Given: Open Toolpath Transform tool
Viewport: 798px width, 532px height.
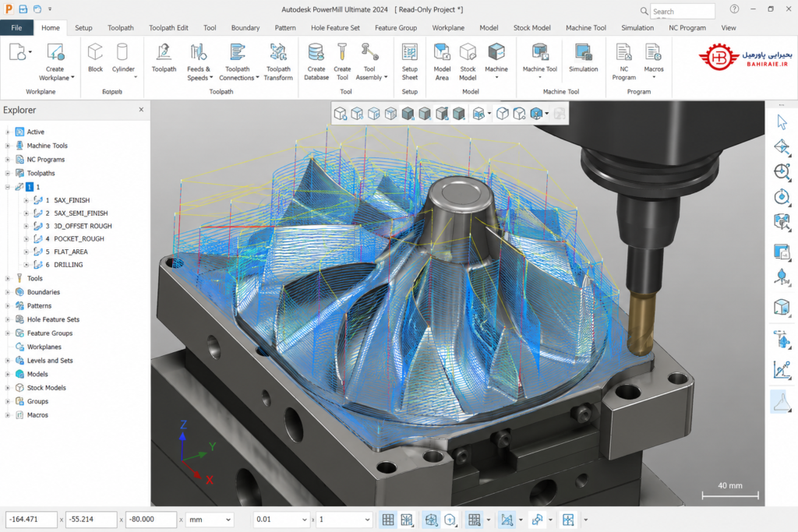Looking at the screenshot, I should point(278,62).
